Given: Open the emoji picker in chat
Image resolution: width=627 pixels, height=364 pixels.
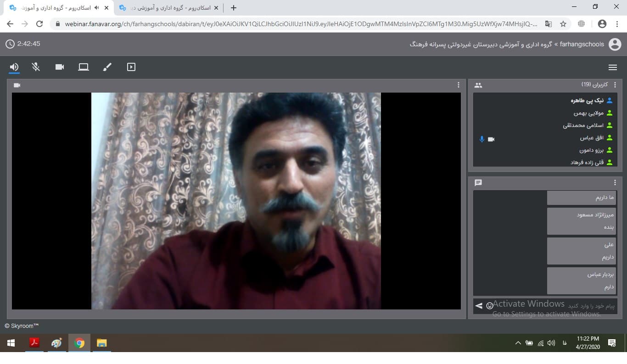Looking at the screenshot, I should (490, 306).
